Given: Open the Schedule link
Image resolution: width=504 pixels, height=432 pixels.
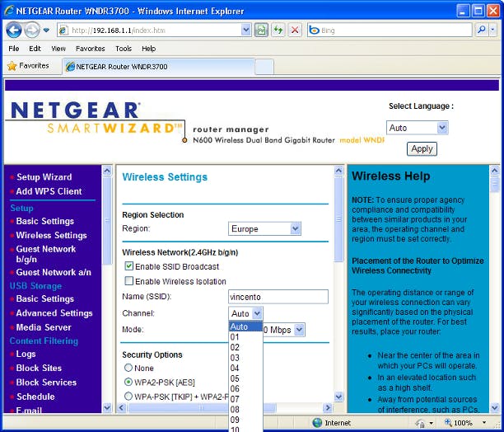Looking at the screenshot, I should tap(35, 397).
